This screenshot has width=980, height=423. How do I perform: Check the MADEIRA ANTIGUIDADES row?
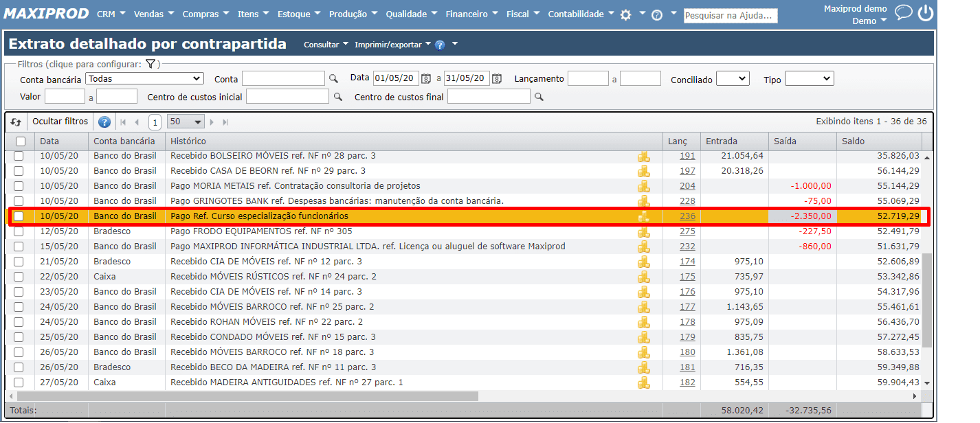(19, 382)
